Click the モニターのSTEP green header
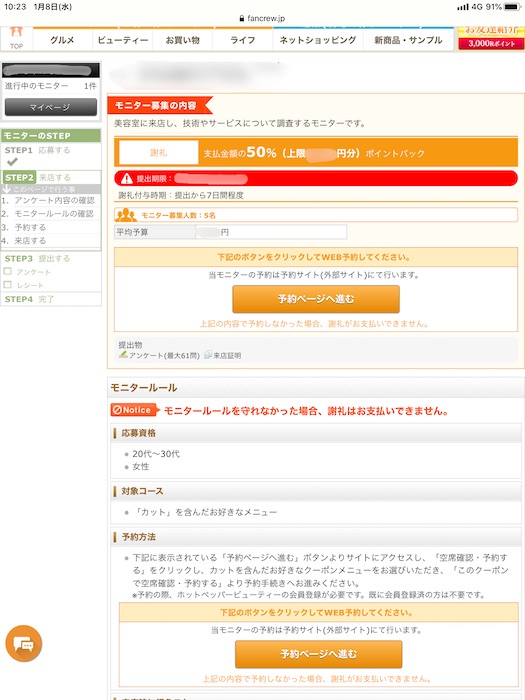The width and height of the screenshot is (525, 700). (x=51, y=136)
